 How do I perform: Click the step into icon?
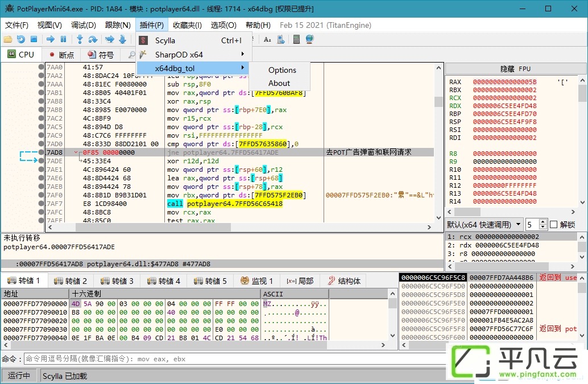pyautogui.click(x=80, y=39)
